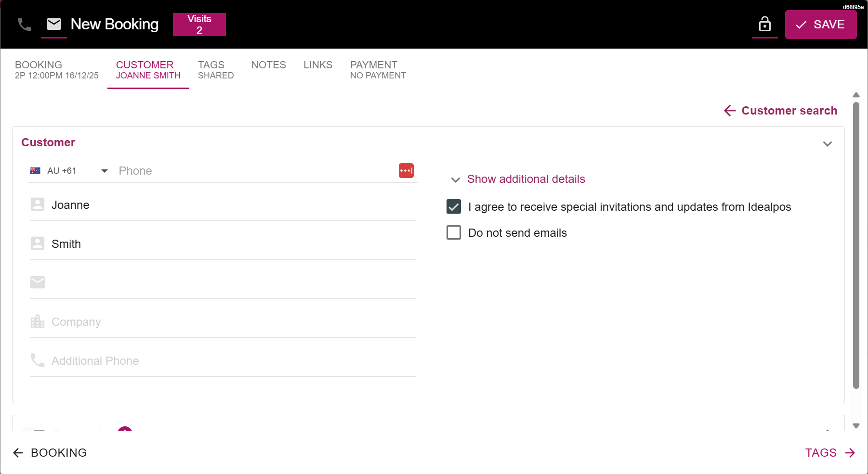868x474 pixels.
Task: Click the phone icon in header
Action: tap(25, 25)
